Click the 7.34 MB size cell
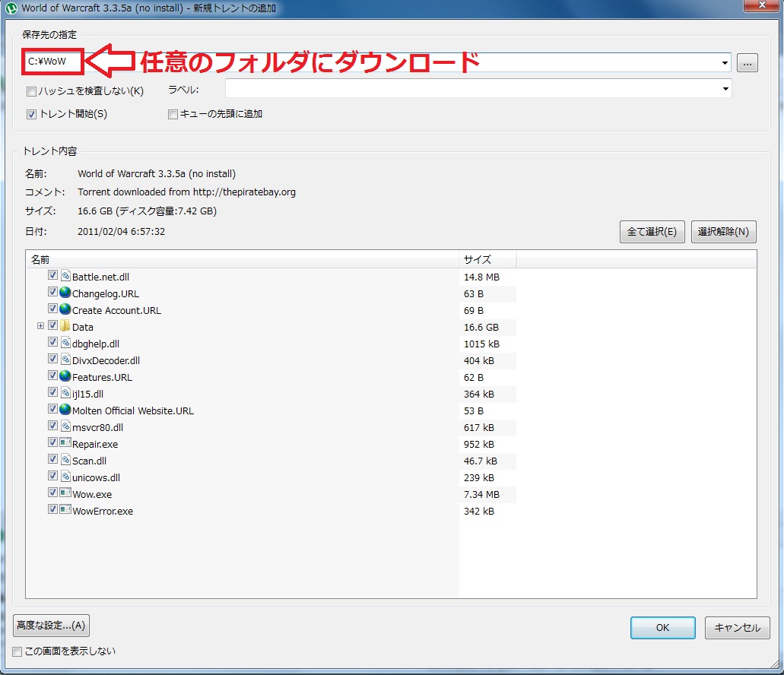 481,495
